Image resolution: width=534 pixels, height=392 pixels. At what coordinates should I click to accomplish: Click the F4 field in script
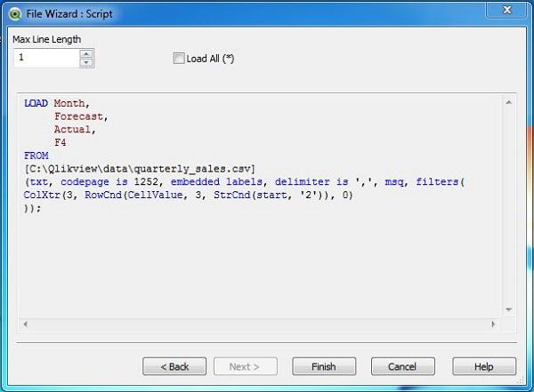[x=61, y=142]
